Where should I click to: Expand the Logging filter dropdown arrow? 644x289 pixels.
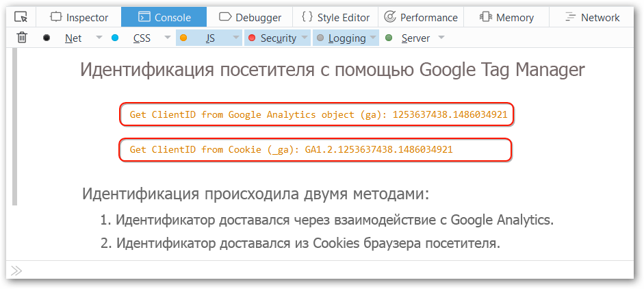tap(373, 38)
